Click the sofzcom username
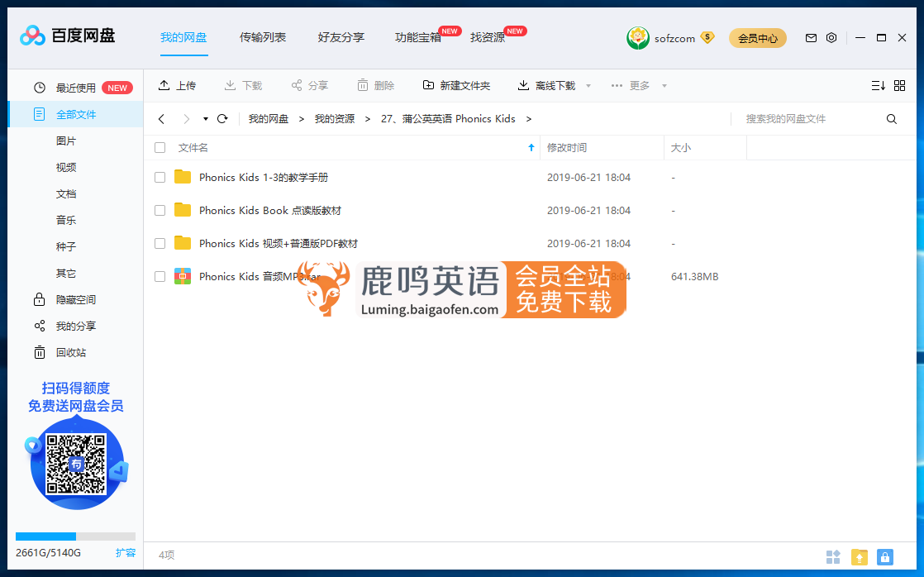Image resolution: width=924 pixels, height=577 pixels. (x=674, y=38)
